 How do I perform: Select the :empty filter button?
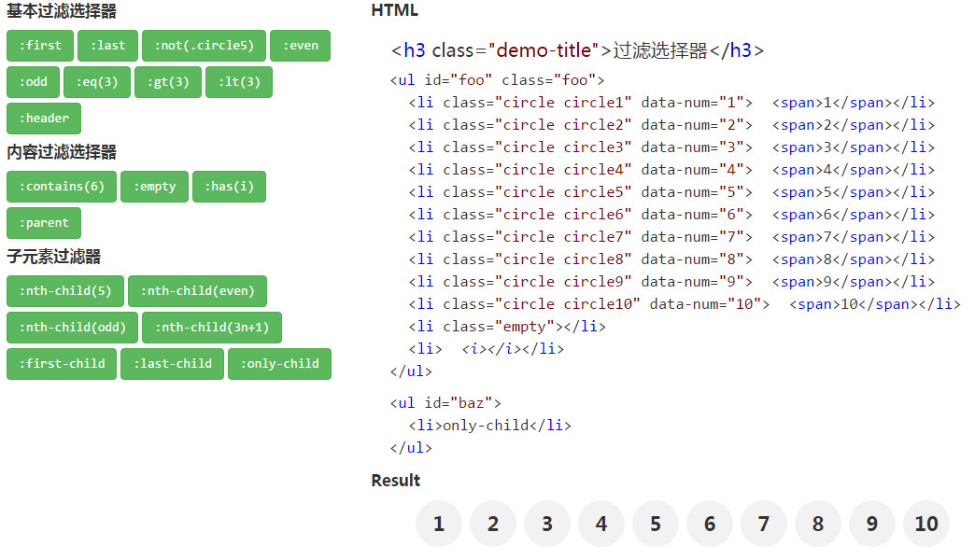coord(154,187)
